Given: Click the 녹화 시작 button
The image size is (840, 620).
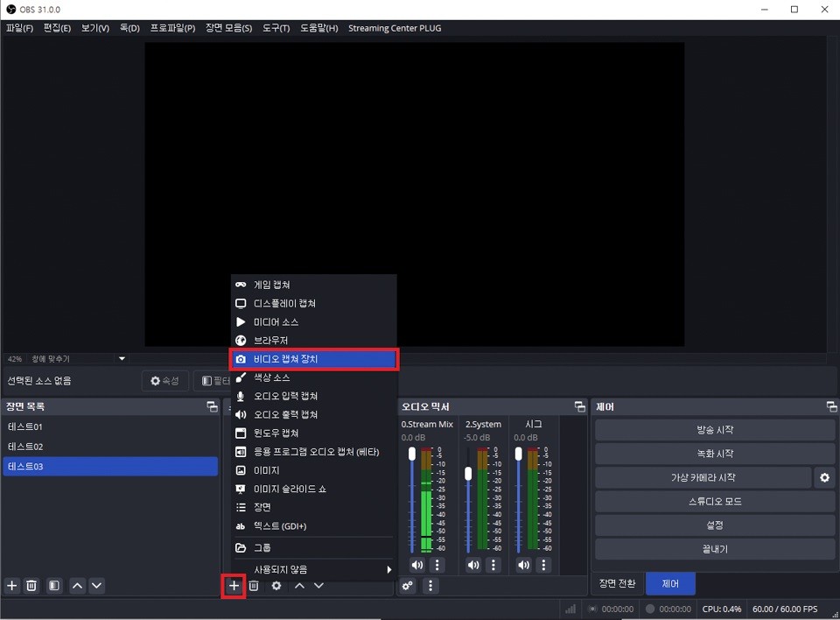Looking at the screenshot, I should point(714,454).
